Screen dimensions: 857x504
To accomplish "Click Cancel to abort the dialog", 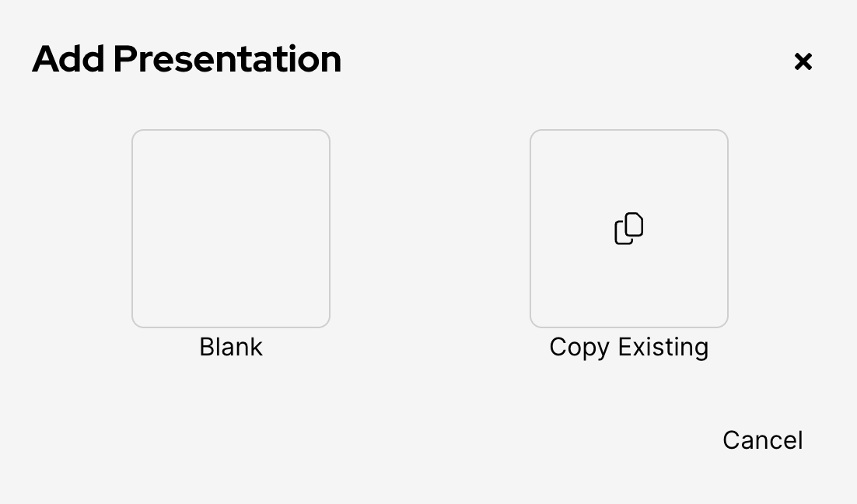I will tap(762, 440).
